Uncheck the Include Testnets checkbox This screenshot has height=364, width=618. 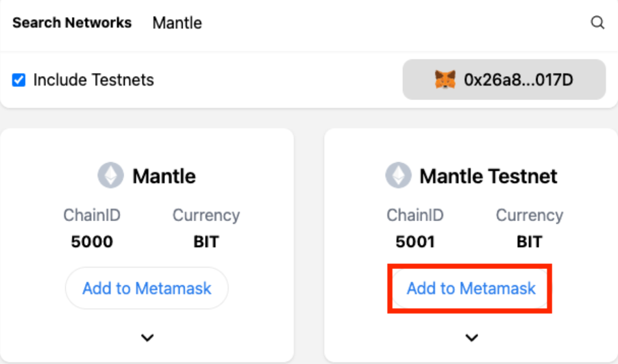[x=18, y=80]
